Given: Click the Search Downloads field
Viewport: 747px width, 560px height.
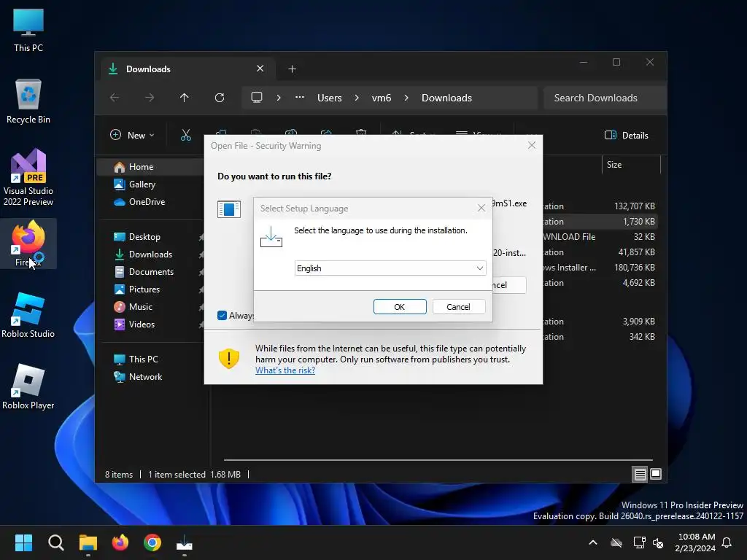Looking at the screenshot, I should point(604,98).
